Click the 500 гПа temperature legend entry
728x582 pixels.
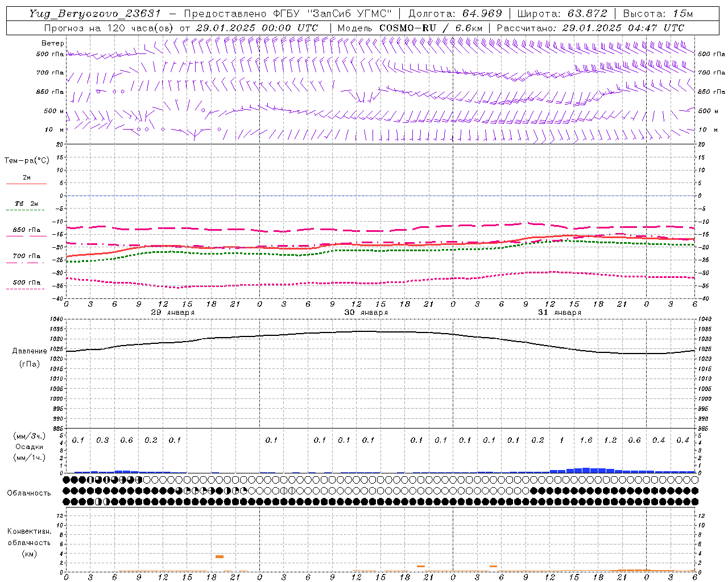pyautogui.click(x=26, y=284)
